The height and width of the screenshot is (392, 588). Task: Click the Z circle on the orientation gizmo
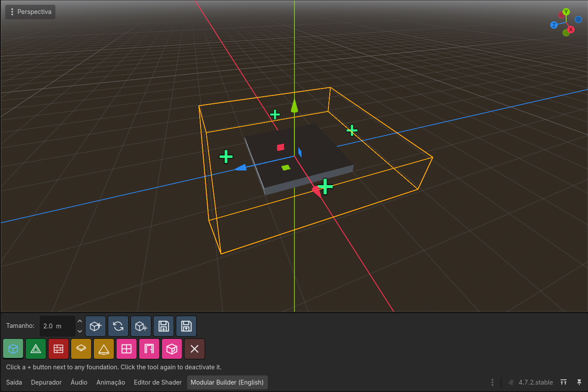554,25
